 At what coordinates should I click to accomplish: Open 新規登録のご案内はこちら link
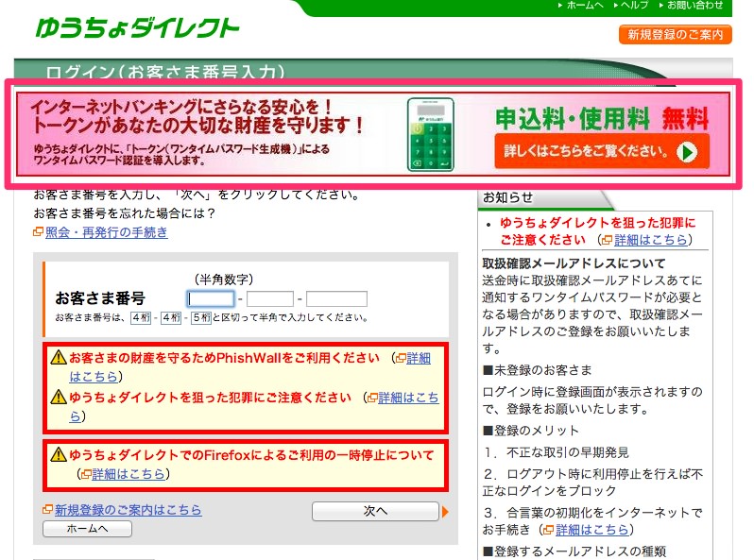pos(128,510)
